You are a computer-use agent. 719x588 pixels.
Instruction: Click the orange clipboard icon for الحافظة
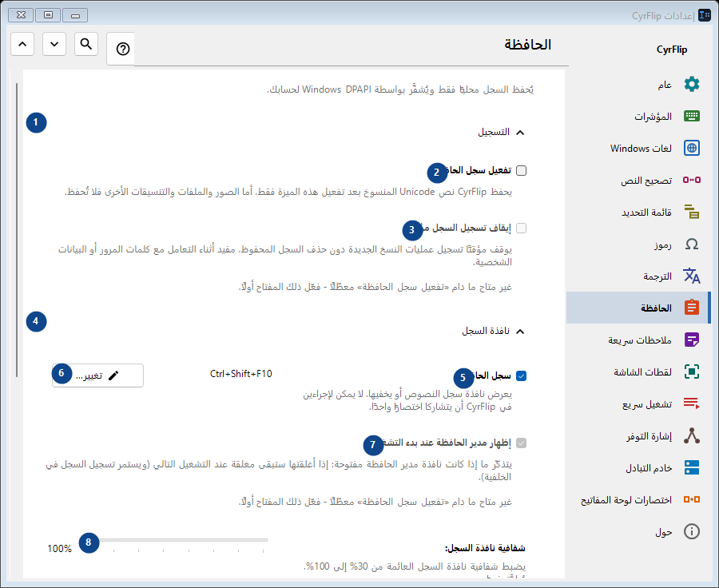click(692, 308)
